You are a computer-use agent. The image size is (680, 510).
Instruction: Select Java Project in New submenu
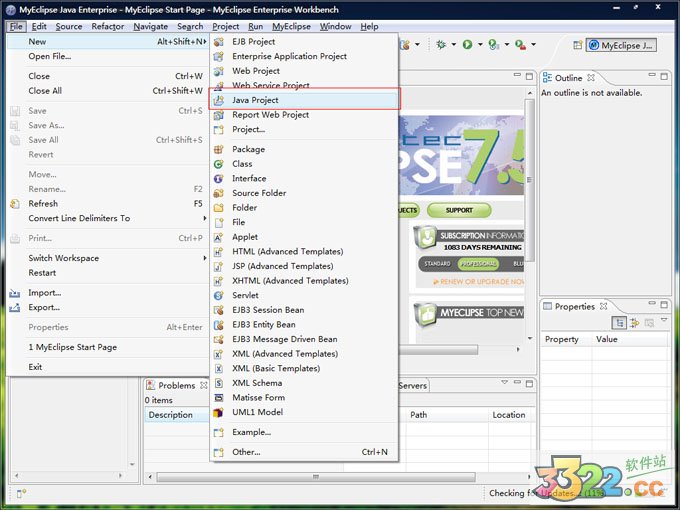coord(304,100)
